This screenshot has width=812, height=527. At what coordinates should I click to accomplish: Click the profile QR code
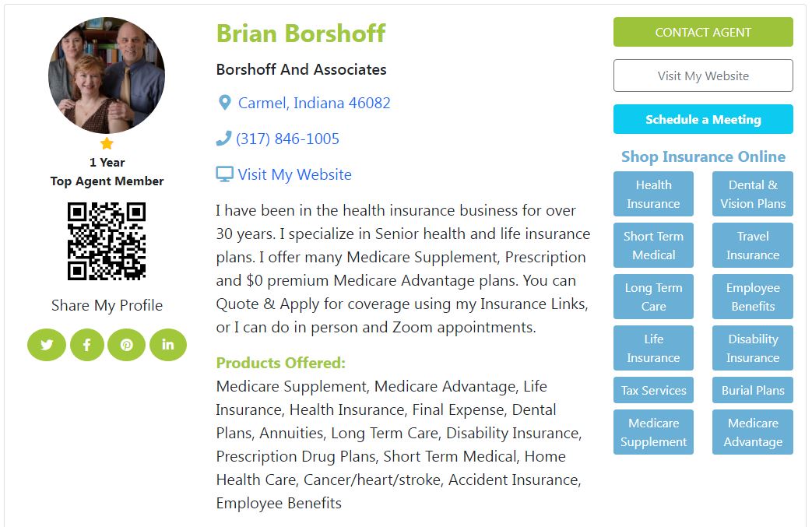click(x=107, y=241)
